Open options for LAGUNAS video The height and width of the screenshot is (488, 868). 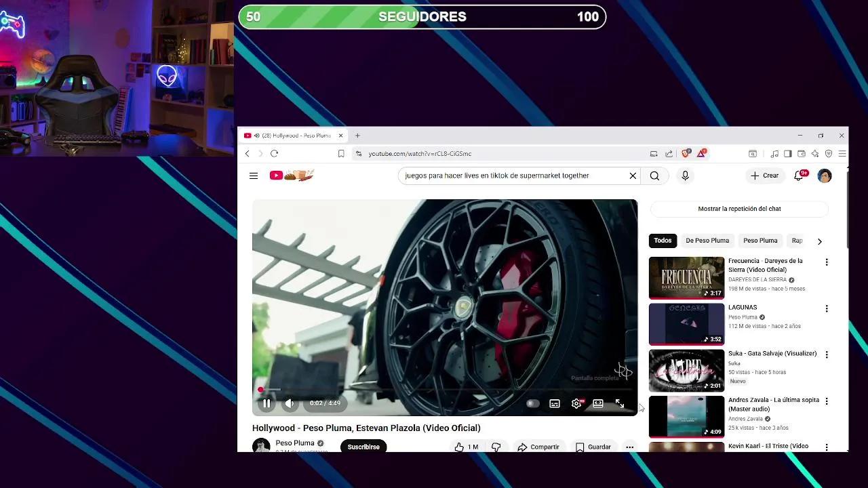(826, 309)
